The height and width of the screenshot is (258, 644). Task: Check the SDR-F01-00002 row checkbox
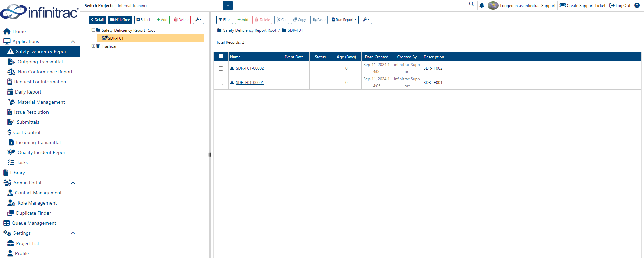click(221, 68)
